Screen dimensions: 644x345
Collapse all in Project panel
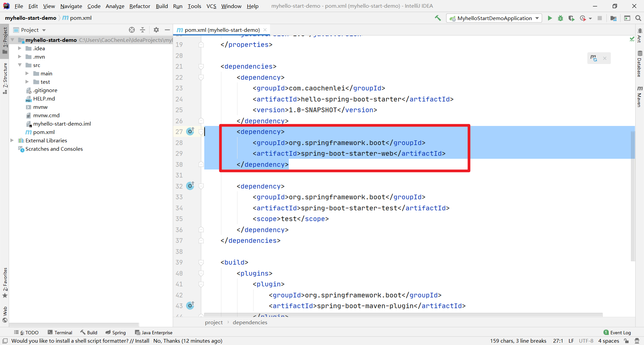pos(143,30)
